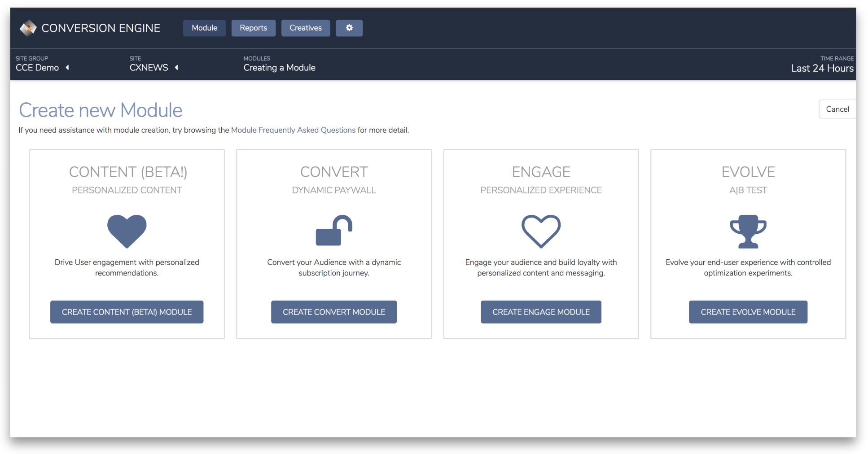Click Create Evolve Module button
Viewport: 868px width, 454px height.
coord(748,312)
